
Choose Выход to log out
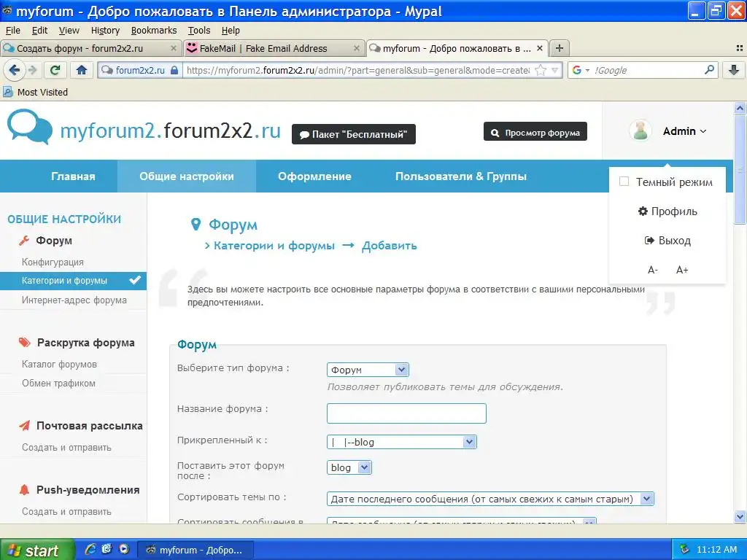click(x=667, y=241)
